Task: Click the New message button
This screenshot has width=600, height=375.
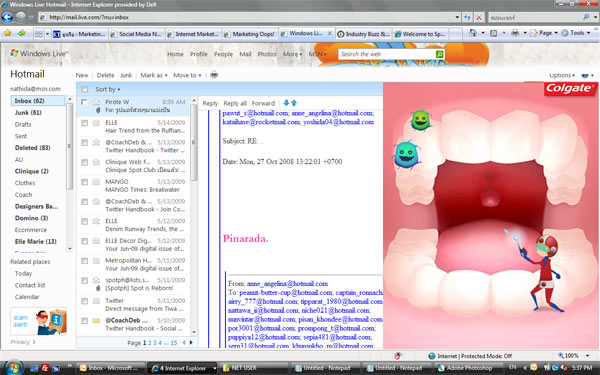Action: click(82, 75)
